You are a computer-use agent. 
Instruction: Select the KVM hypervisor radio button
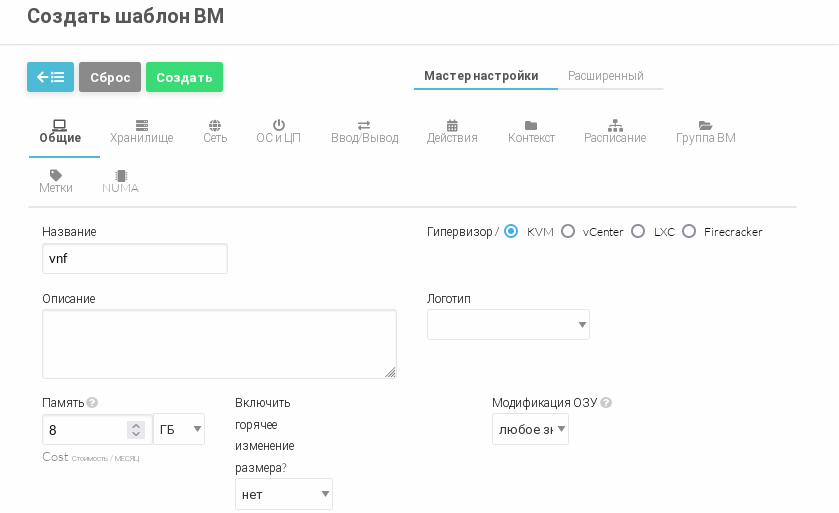511,231
